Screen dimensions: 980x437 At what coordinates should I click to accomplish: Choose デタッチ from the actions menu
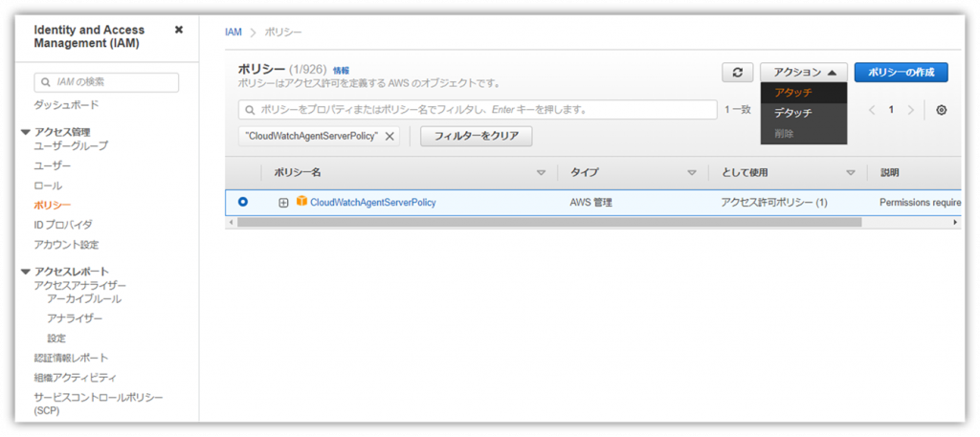click(804, 113)
